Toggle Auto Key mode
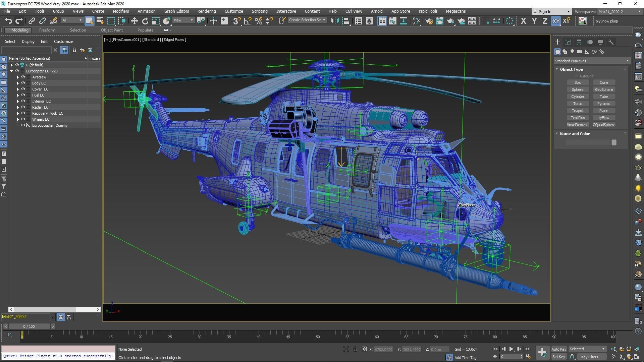 (x=559, y=349)
